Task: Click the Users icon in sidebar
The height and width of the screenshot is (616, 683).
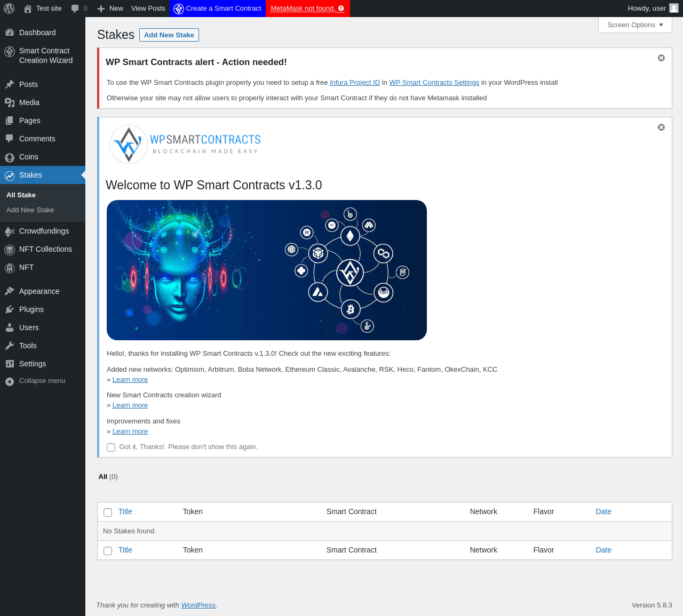Action: (x=10, y=327)
